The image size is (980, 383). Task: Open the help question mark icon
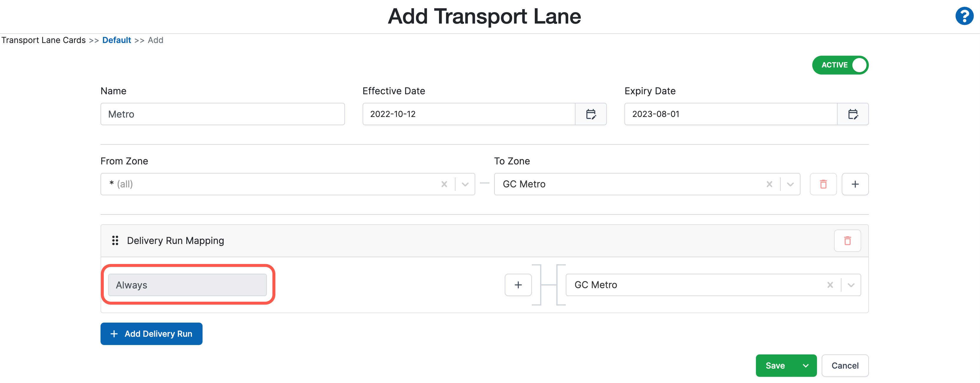(964, 16)
